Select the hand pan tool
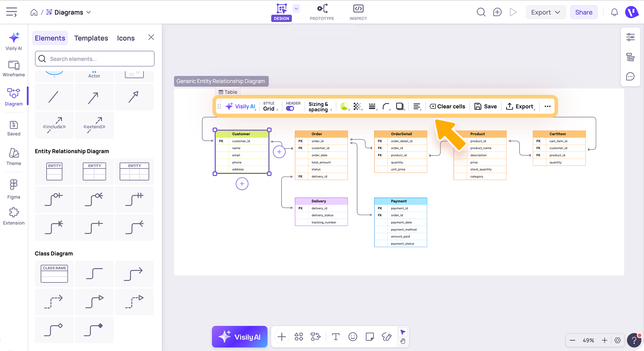The height and width of the screenshot is (351, 644). [403, 341]
